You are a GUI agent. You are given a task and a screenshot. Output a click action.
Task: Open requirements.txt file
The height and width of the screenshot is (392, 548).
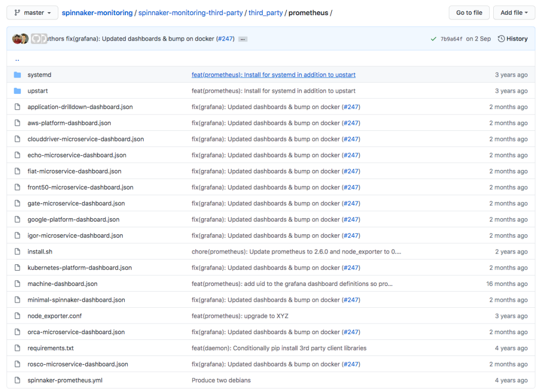point(51,348)
